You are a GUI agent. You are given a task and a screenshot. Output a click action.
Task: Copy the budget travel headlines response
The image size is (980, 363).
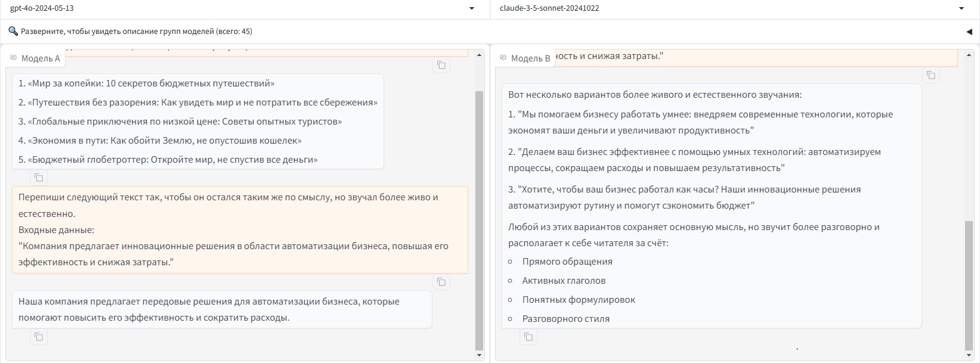point(39,178)
